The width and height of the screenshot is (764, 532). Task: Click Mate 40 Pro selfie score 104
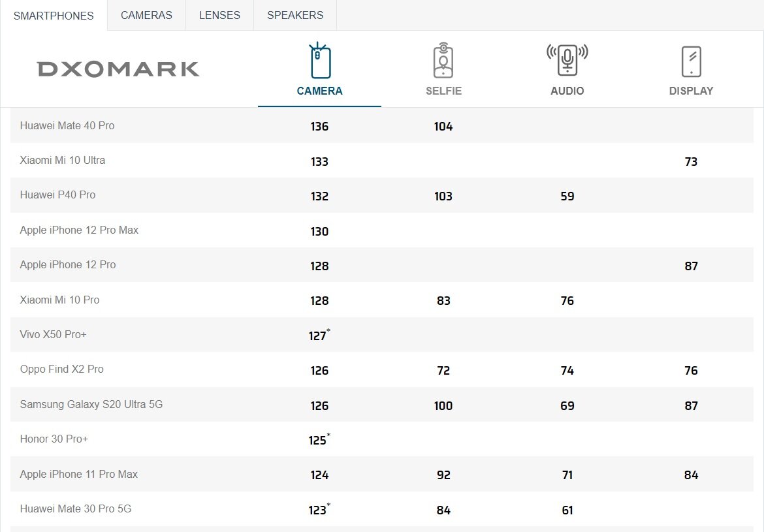pos(443,127)
